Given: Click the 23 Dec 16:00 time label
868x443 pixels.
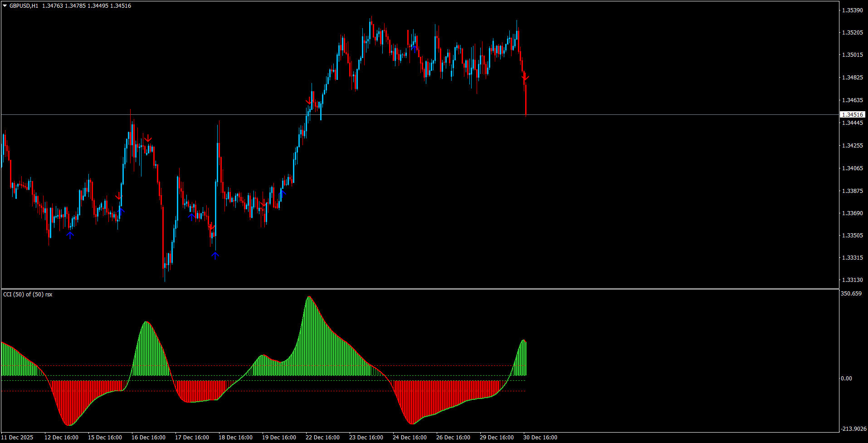Looking at the screenshot, I should coord(366,438).
